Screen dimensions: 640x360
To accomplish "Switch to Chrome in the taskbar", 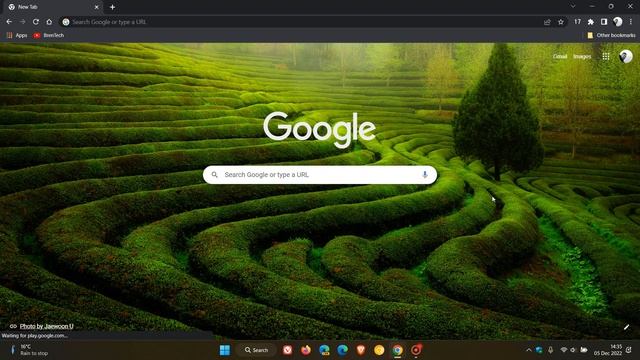I will click(x=398, y=350).
